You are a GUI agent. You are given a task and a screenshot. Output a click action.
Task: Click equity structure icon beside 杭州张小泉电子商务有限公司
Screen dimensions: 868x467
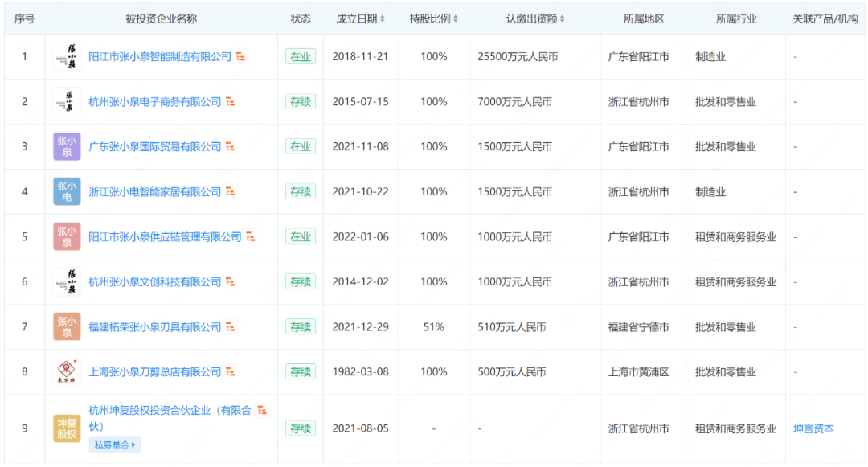point(231,102)
